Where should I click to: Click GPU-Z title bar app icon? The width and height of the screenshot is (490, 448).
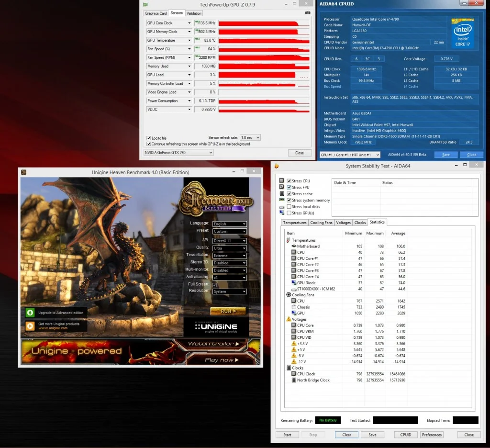coord(145,4)
